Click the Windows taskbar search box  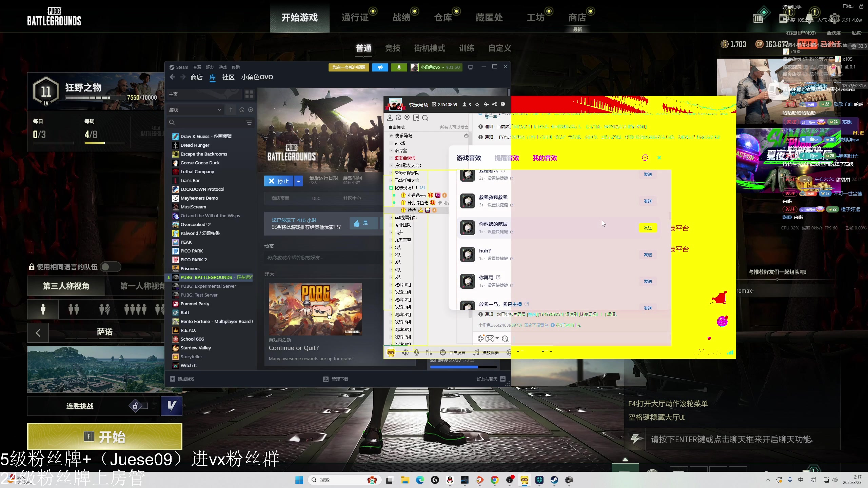point(344,480)
